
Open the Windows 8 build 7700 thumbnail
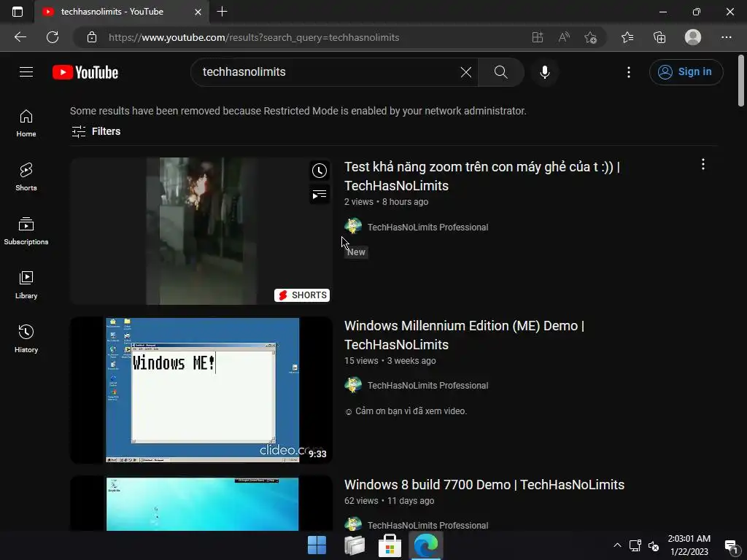201,503
